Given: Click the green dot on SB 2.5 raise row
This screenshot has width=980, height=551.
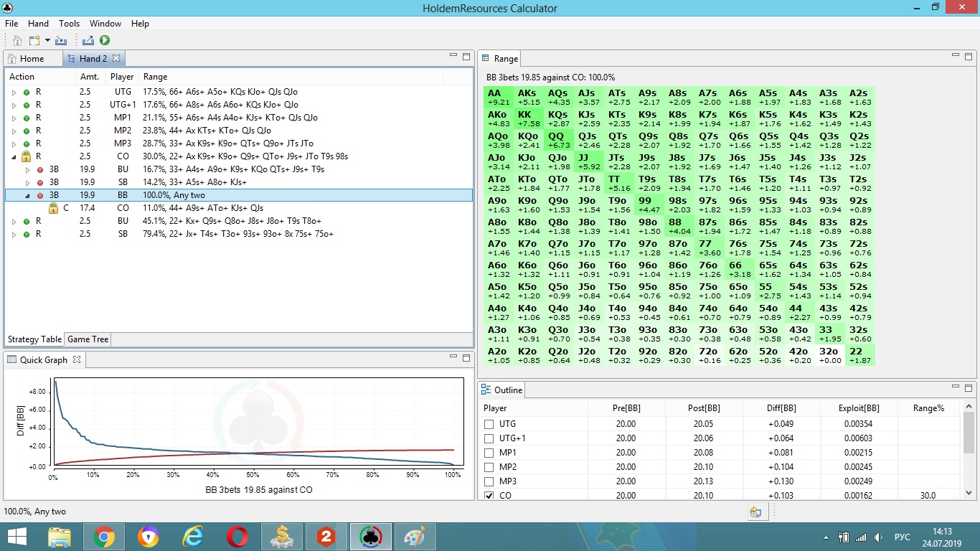Looking at the screenshot, I should (27, 234).
